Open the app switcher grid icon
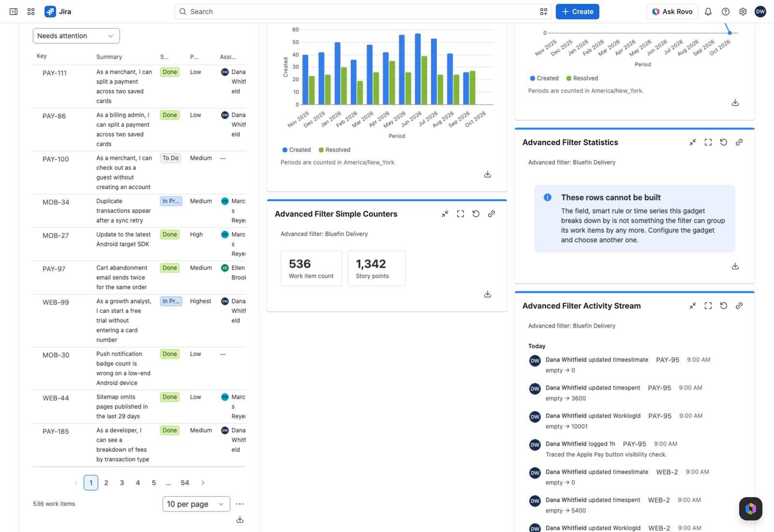This screenshot has width=774, height=532. point(31,12)
